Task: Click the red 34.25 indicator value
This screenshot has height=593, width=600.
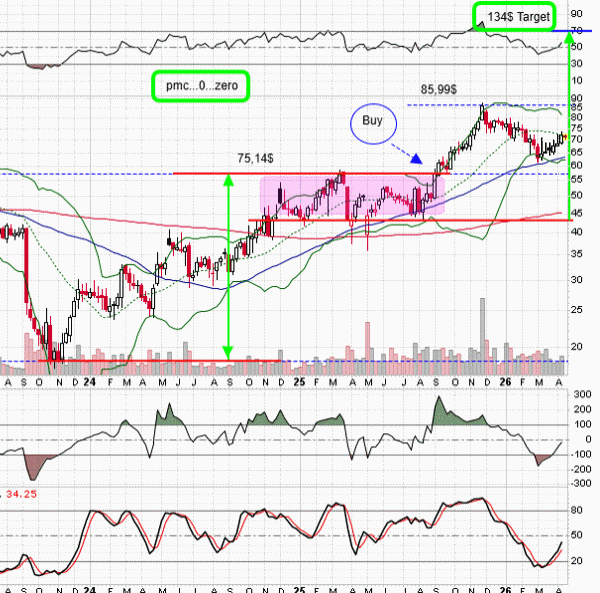Action: pyautogui.click(x=18, y=494)
